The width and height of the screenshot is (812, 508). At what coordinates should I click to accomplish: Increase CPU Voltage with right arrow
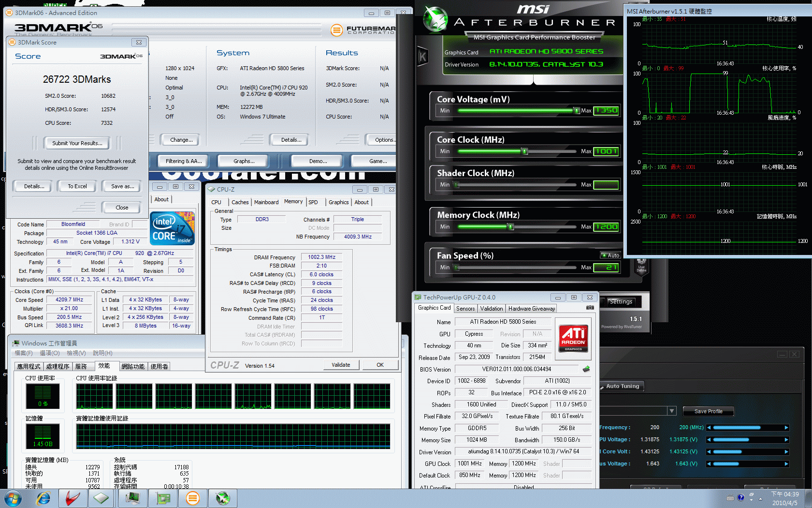coord(786,440)
